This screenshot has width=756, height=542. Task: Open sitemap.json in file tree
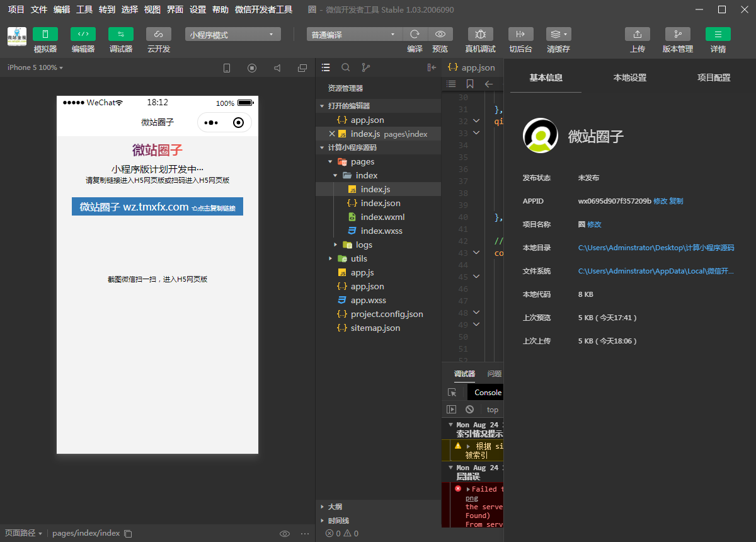coord(378,328)
